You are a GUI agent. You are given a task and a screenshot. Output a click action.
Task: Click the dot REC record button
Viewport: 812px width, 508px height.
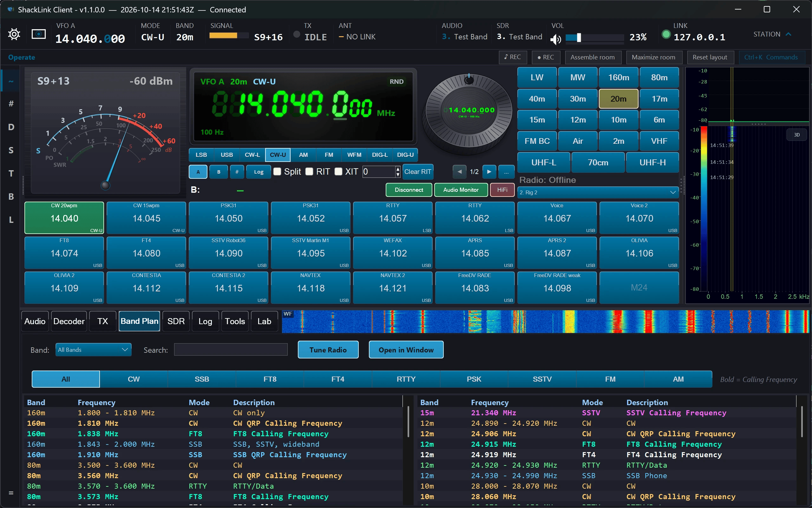pos(546,57)
